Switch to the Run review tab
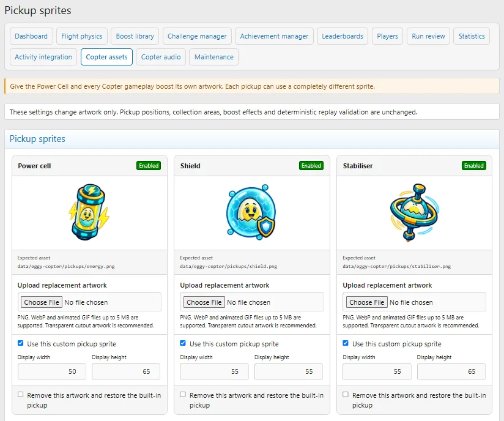504x421 pixels. point(429,36)
